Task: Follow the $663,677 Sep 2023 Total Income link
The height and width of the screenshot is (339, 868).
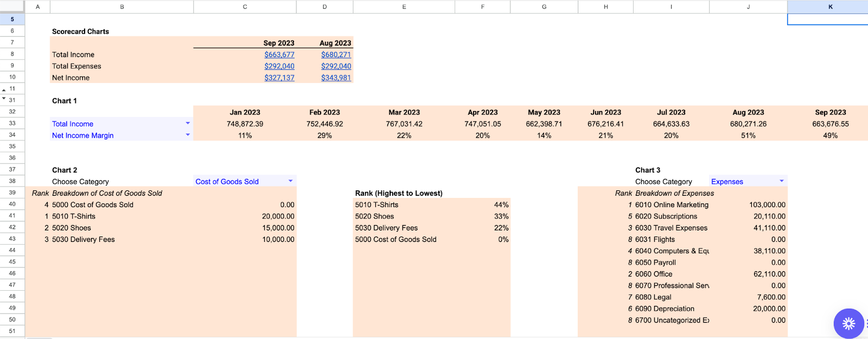Action: click(279, 55)
